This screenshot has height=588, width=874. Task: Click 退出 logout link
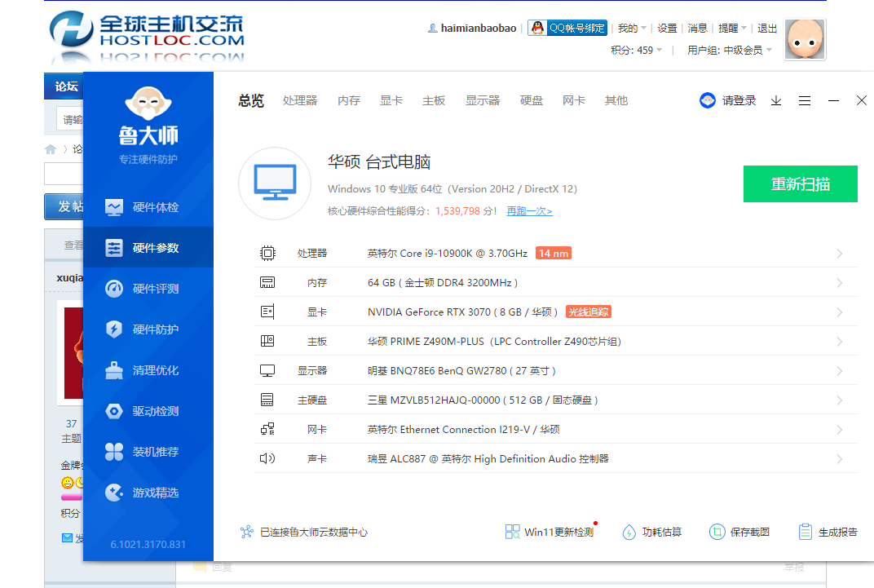pyautogui.click(x=767, y=28)
